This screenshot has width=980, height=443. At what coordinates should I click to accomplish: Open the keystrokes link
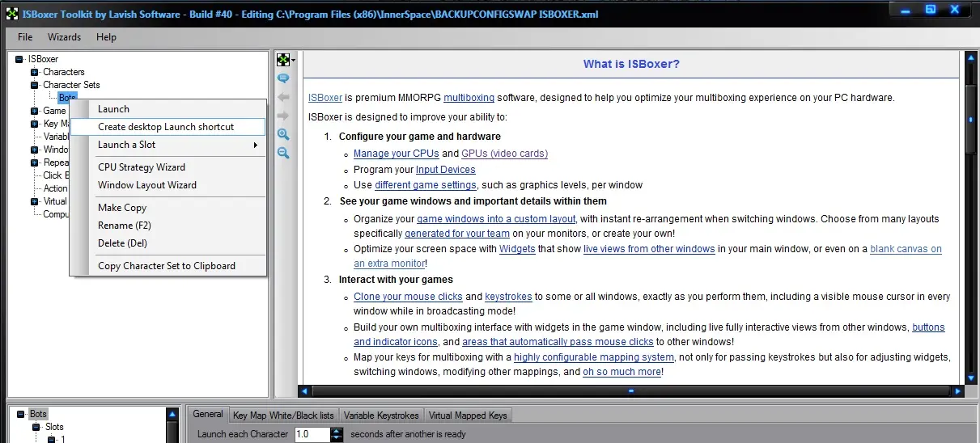511,297
